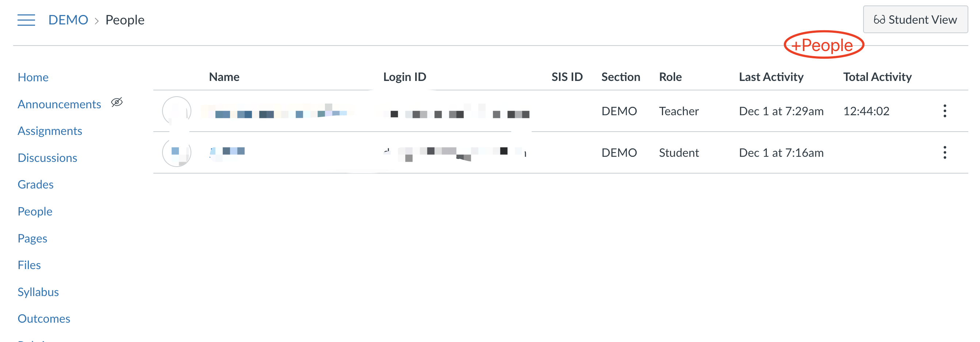The height and width of the screenshot is (342, 980).
Task: Click the circled +People button
Action: (x=824, y=45)
